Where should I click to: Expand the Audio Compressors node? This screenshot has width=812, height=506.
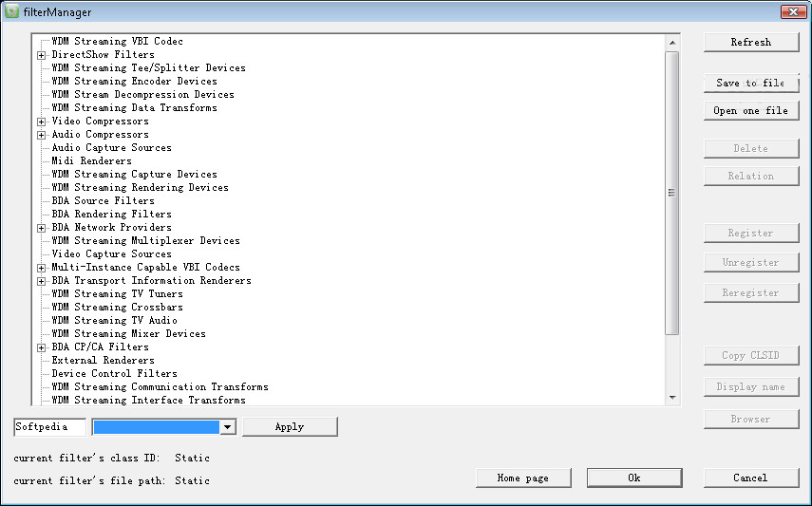click(41, 135)
